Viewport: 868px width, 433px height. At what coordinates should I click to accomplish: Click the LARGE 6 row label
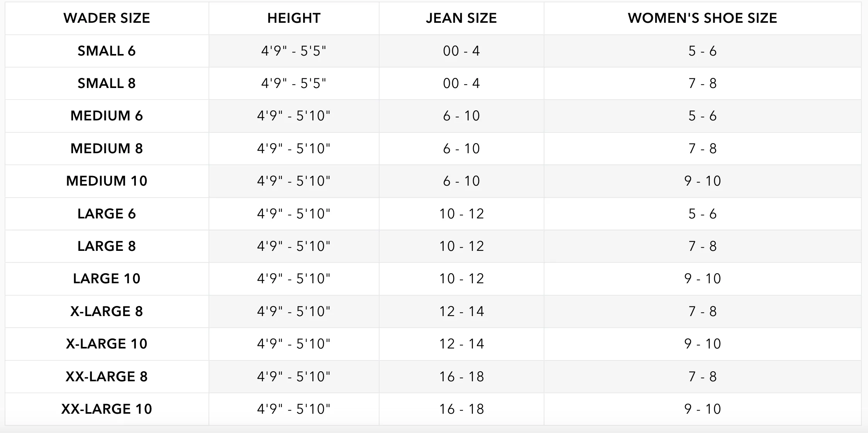point(107,214)
